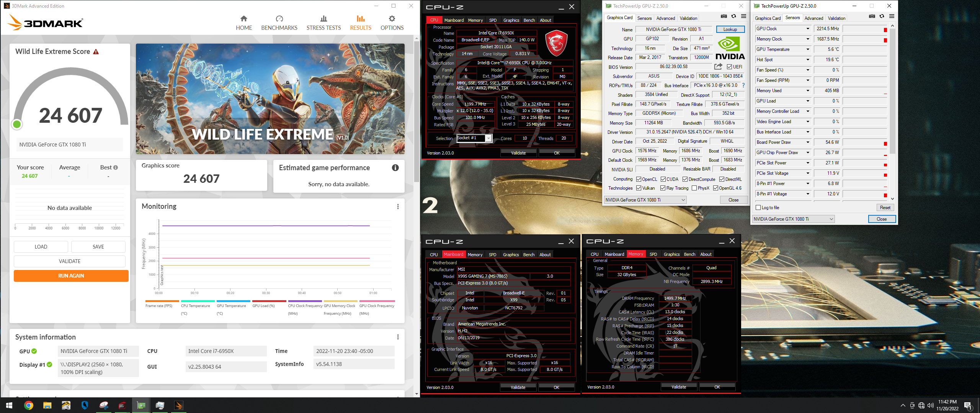This screenshot has height=413, width=980.
Task: Click Wild Life Extreme banner image
Action: (x=270, y=99)
